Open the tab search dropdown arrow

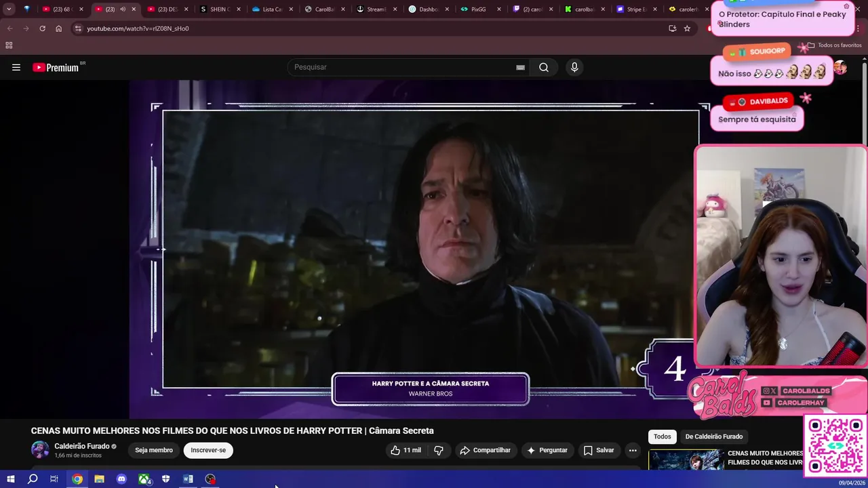(9, 9)
